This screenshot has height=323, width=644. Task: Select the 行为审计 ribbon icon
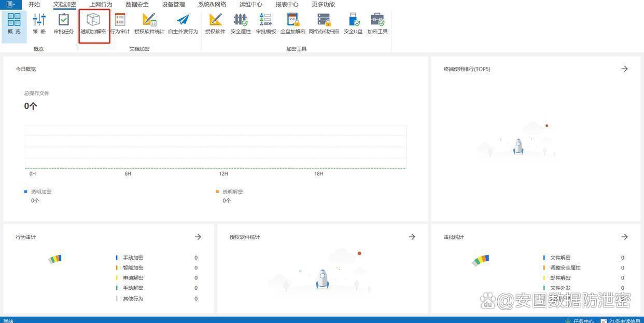pos(120,24)
